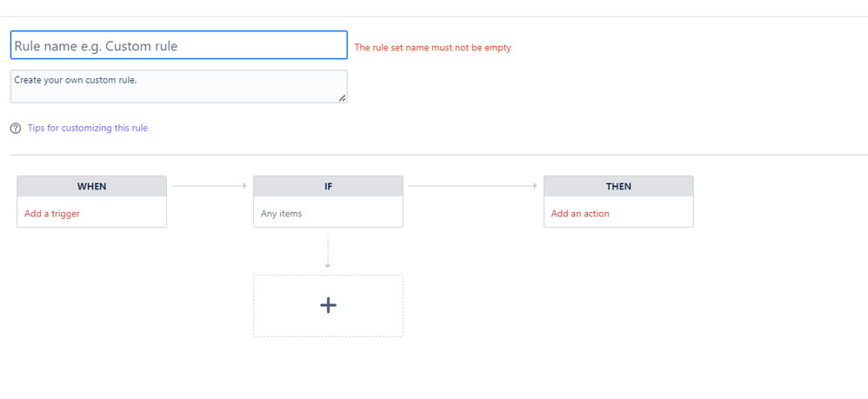This screenshot has height=399, width=868.
Task: Select the Add an action link
Action: (x=580, y=214)
